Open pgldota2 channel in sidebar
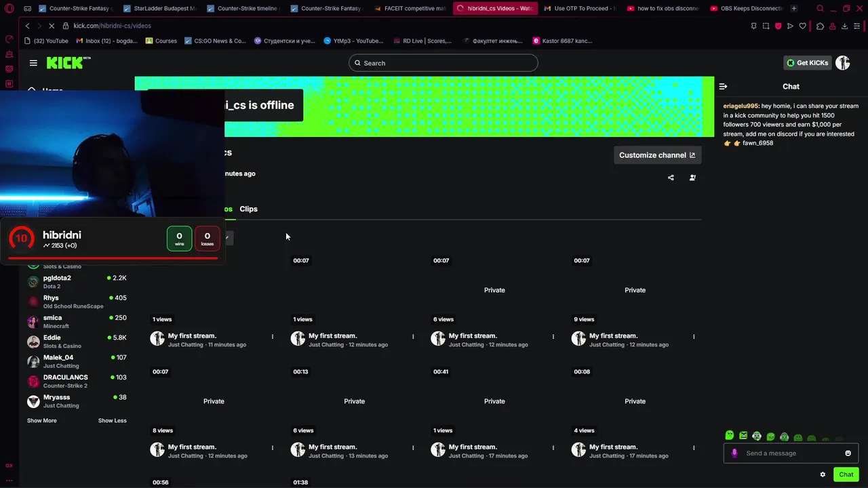Image resolution: width=868 pixels, height=488 pixels. coord(77,282)
